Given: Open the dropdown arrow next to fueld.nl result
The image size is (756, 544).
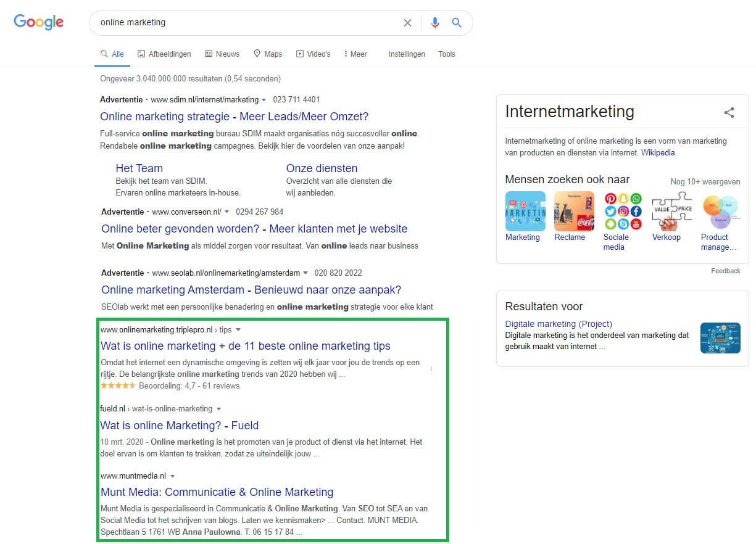Looking at the screenshot, I should 219,408.
